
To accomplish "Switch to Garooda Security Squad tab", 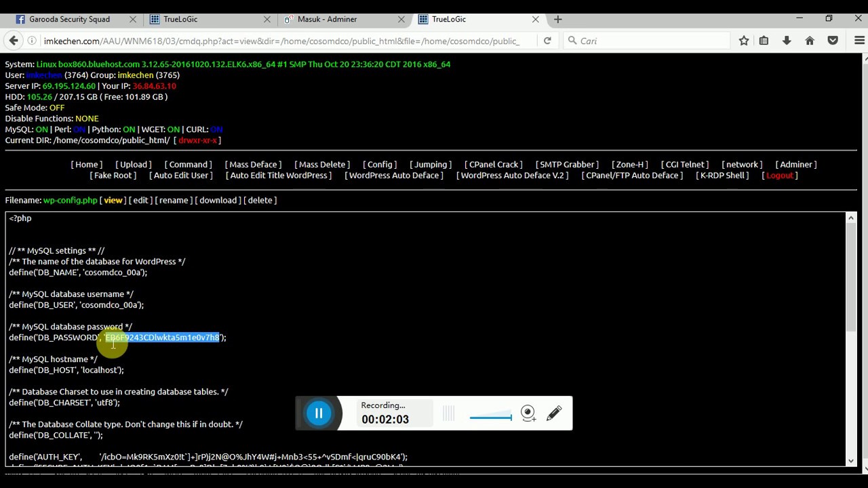I will tap(69, 19).
